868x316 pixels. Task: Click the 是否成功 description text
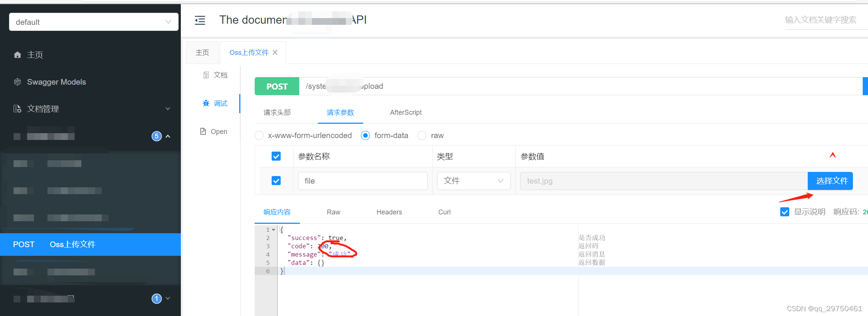click(592, 238)
